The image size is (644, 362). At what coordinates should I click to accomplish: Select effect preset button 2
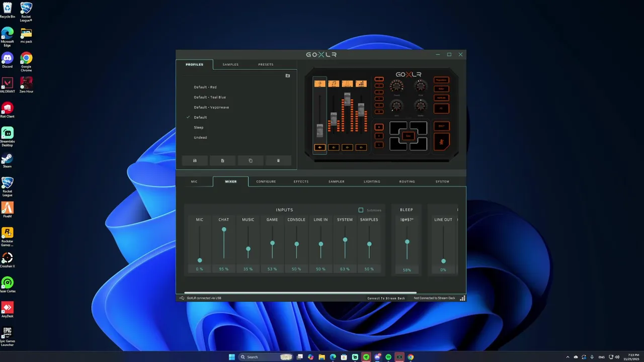(379, 85)
